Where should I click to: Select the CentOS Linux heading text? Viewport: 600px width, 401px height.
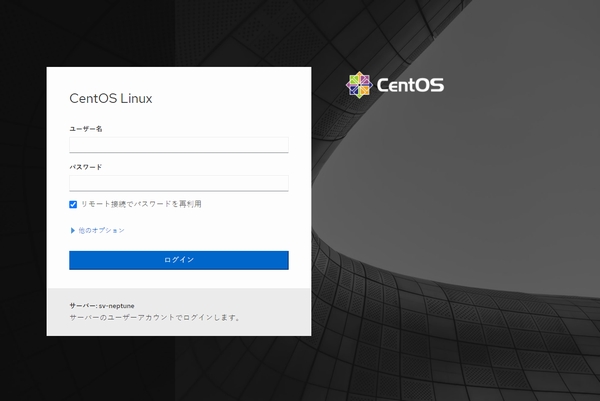[111, 98]
